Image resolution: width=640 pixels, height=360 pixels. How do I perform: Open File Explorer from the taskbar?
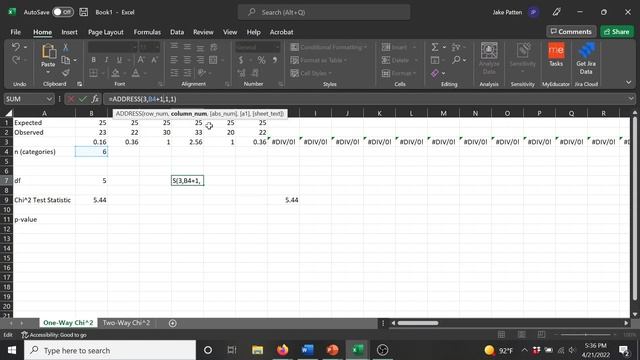point(258,350)
